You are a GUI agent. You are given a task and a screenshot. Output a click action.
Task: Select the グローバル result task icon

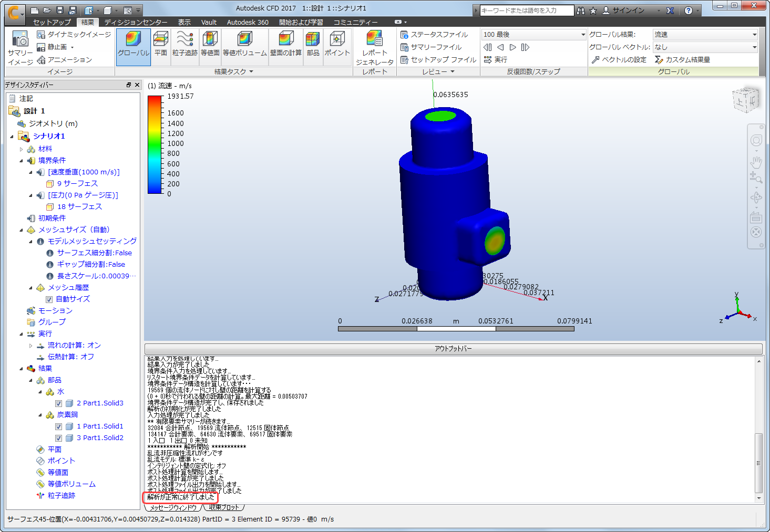click(134, 47)
